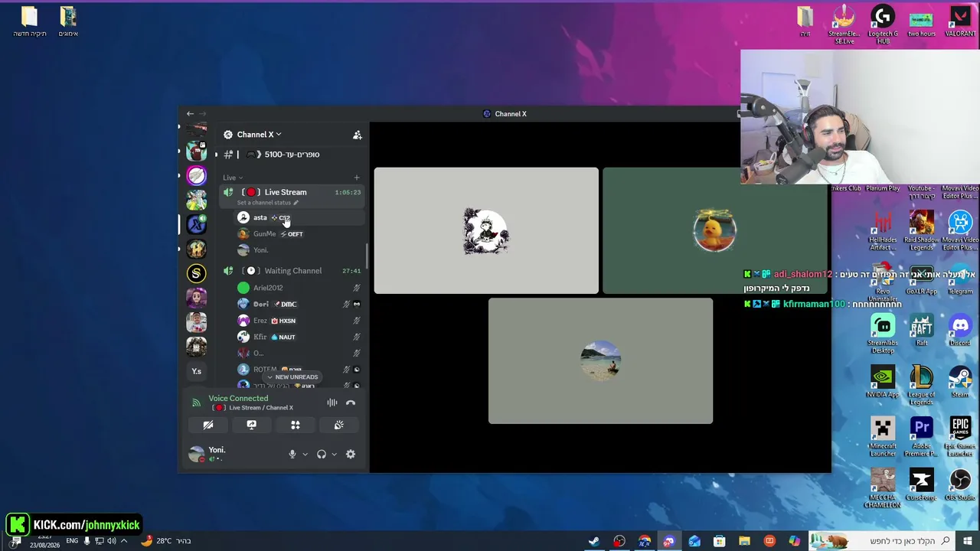Screen dimensions: 980x551
Task: Click the Windows taskbar search box
Action: click(x=883, y=541)
